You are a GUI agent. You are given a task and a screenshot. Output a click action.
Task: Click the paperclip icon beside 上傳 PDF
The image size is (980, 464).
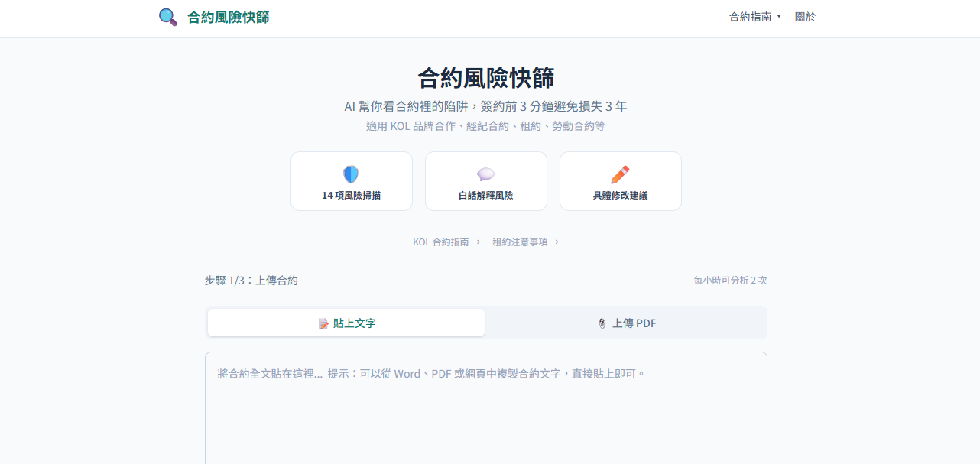click(602, 323)
